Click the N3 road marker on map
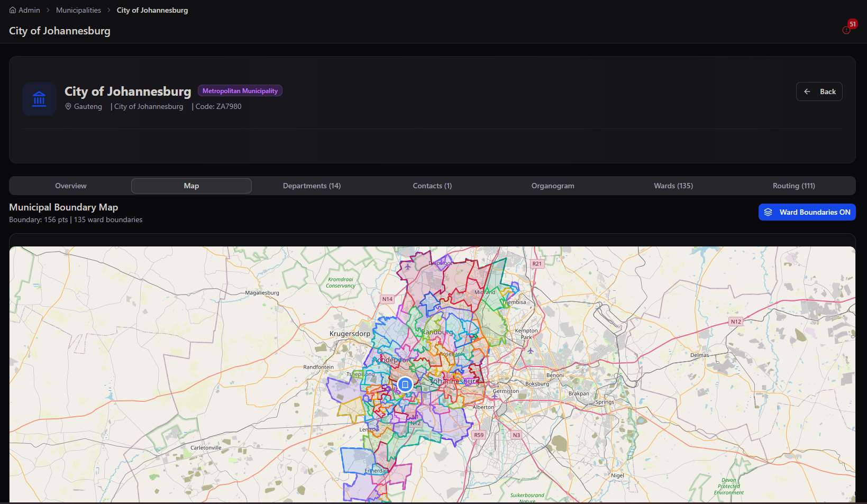Screen dimensions: 867x504 516,435
